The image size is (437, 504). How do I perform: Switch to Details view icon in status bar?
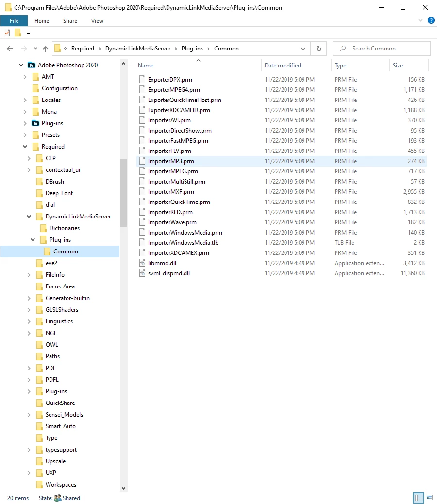pyautogui.click(x=419, y=498)
